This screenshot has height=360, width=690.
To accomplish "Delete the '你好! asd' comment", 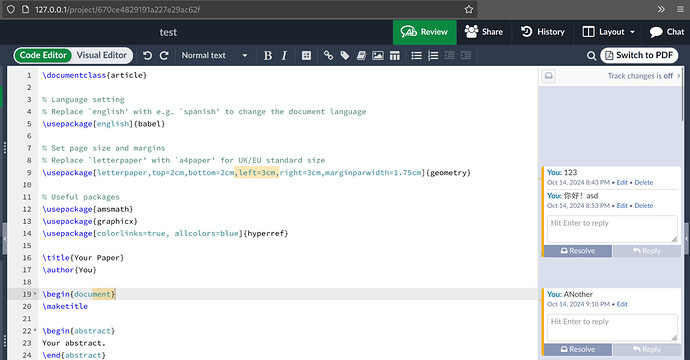I will click(644, 206).
